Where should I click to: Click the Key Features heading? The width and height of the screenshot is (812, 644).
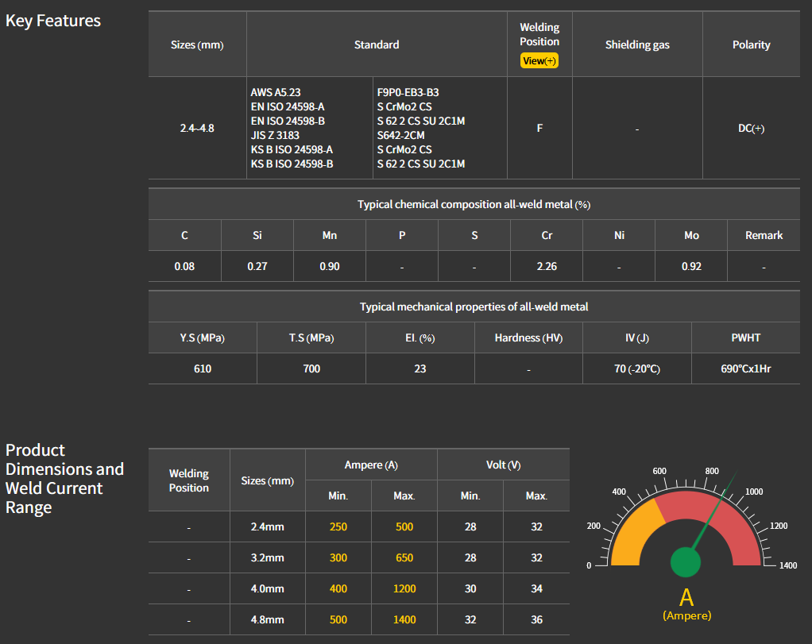click(x=53, y=21)
